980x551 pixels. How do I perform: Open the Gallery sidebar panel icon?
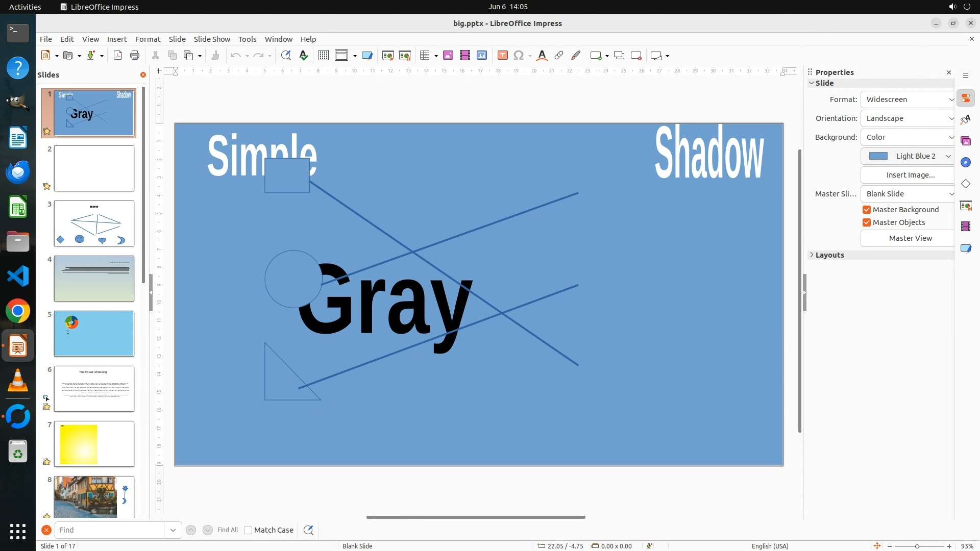[x=966, y=141]
